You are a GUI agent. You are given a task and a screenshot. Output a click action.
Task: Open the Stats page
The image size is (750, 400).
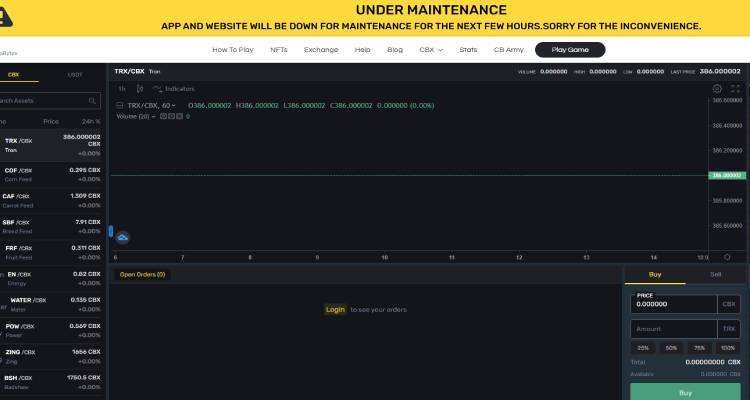click(468, 50)
